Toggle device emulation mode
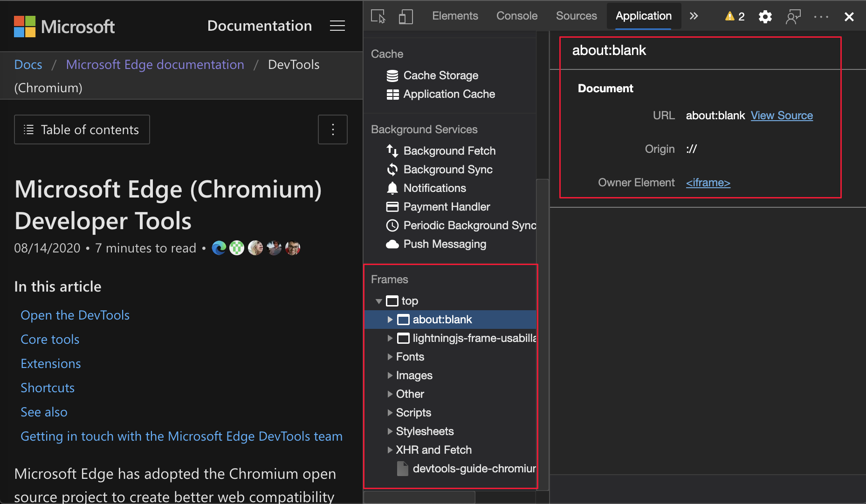 point(406,16)
